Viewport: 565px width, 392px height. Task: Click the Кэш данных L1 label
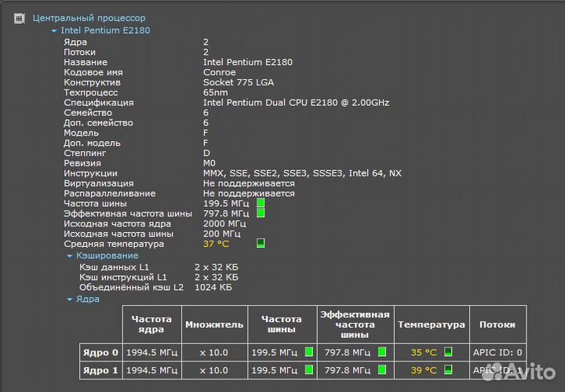click(x=115, y=267)
